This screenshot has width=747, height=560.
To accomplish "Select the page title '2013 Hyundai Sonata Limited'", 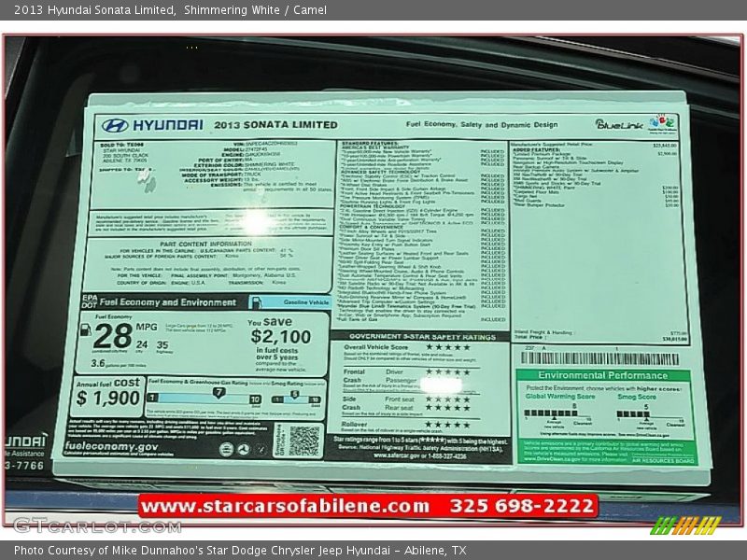I will point(94,9).
